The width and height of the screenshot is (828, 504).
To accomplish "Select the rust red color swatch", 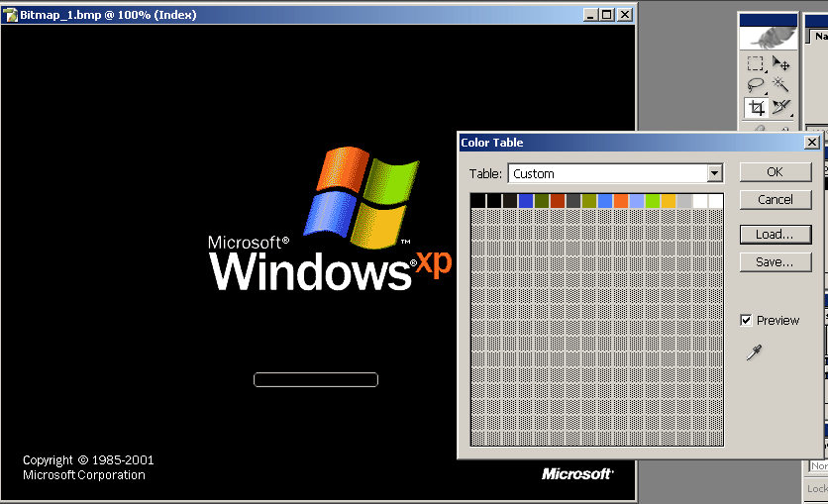I will coord(558,201).
